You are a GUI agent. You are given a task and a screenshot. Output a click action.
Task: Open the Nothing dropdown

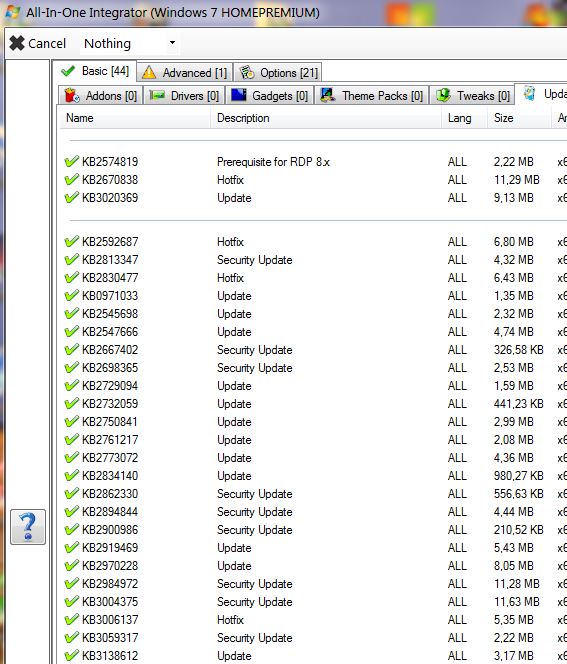pos(130,43)
